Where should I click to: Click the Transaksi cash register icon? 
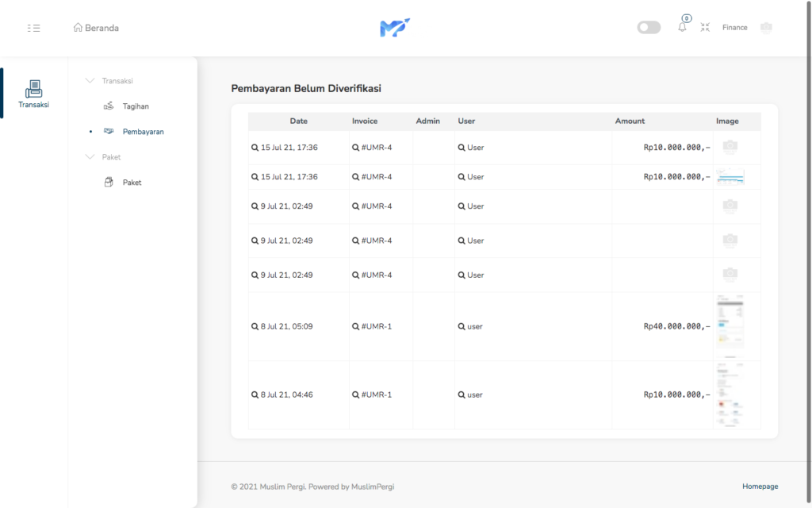33,89
